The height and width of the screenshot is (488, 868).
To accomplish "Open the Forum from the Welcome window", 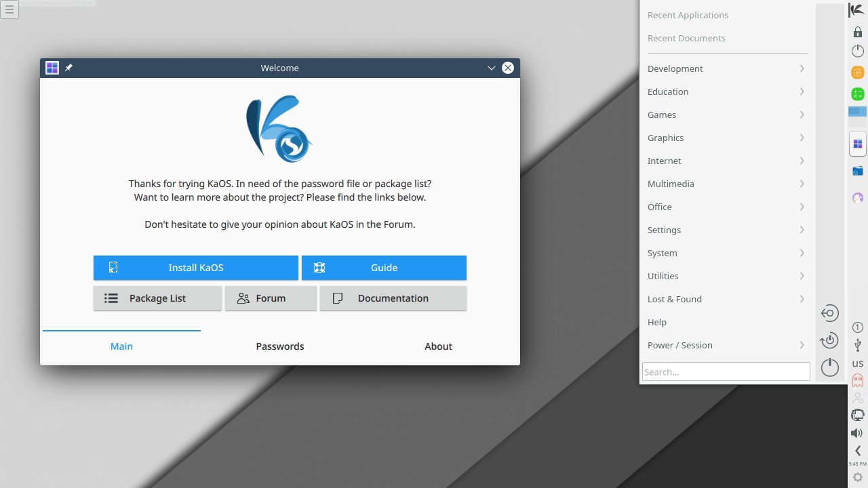I will point(271,298).
